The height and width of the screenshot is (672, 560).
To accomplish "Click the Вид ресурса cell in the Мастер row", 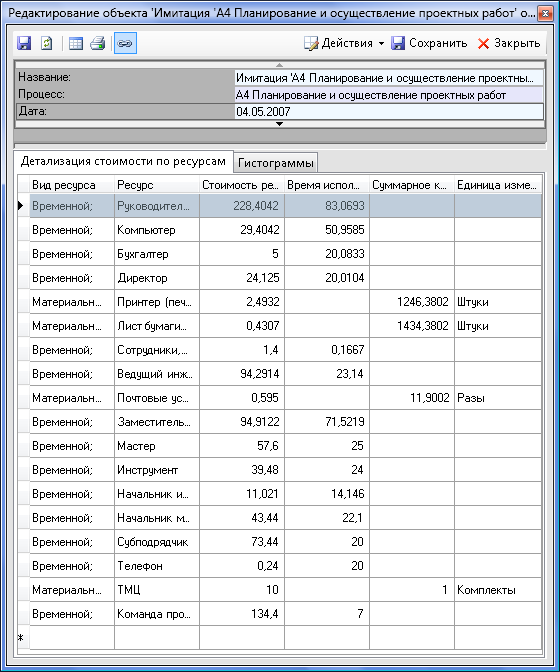I will tap(72, 446).
